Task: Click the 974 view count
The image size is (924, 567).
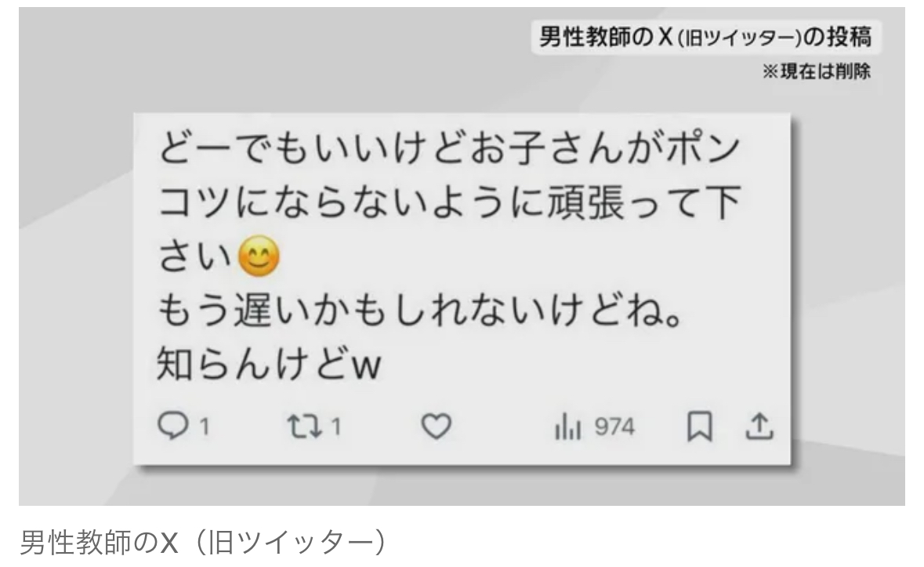Action: (x=614, y=427)
